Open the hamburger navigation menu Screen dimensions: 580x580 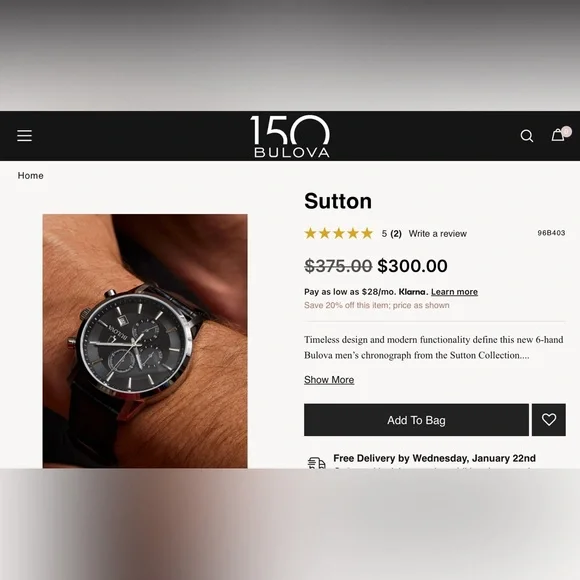tap(24, 135)
